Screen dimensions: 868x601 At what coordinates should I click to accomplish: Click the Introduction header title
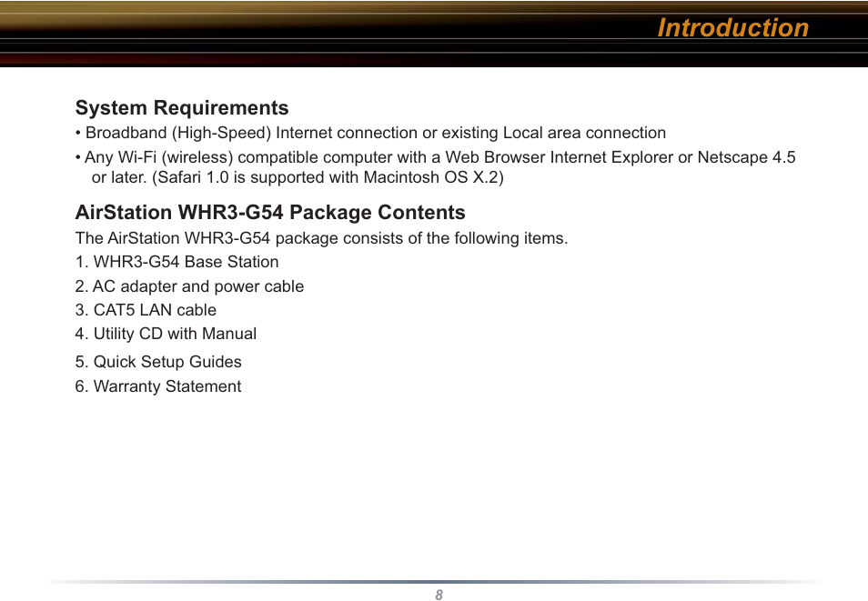pyautogui.click(x=733, y=27)
